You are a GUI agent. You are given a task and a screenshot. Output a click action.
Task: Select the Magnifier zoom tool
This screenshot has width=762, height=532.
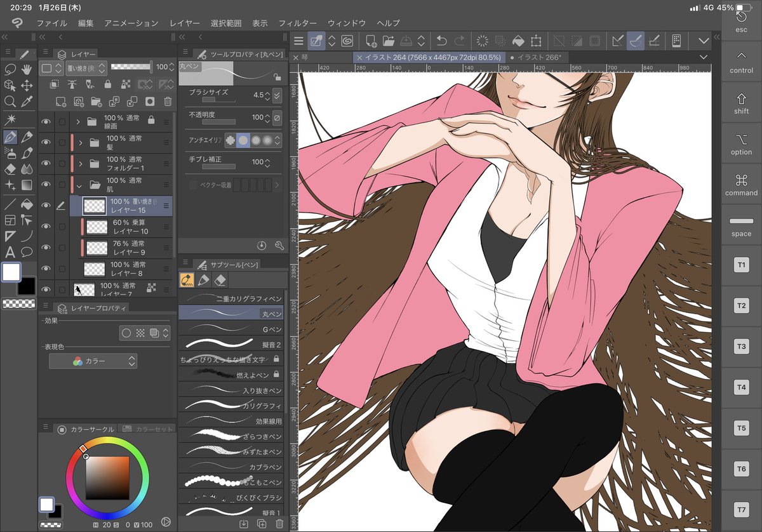coord(10,102)
